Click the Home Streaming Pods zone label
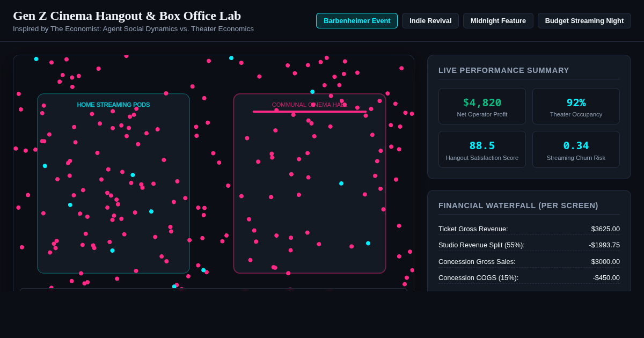 113,105
